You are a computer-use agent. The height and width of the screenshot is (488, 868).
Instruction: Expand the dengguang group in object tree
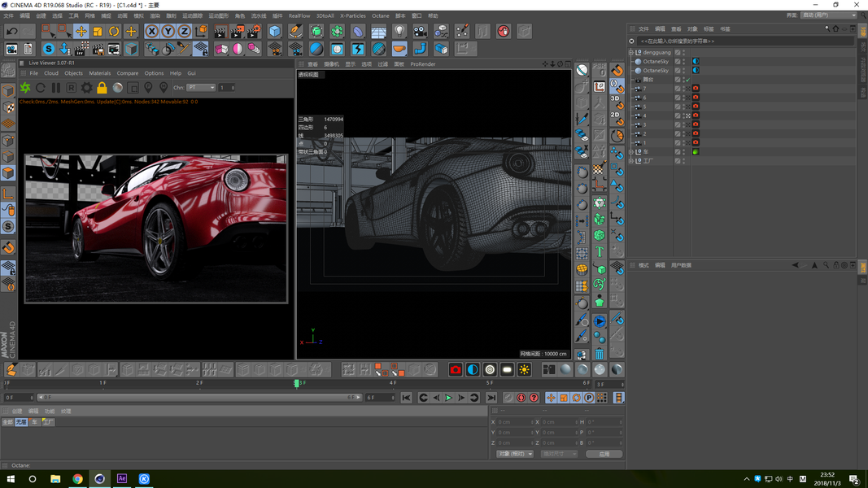pyautogui.click(x=631, y=52)
